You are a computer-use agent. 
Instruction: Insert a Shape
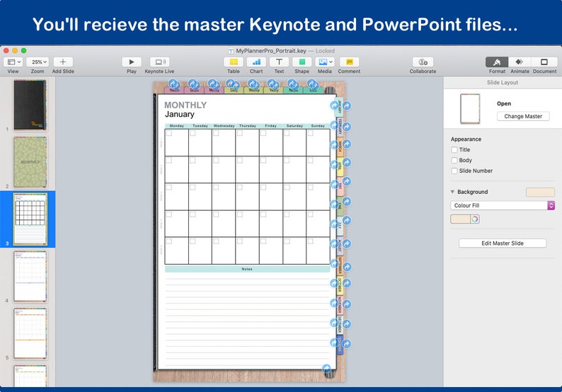pos(302,62)
